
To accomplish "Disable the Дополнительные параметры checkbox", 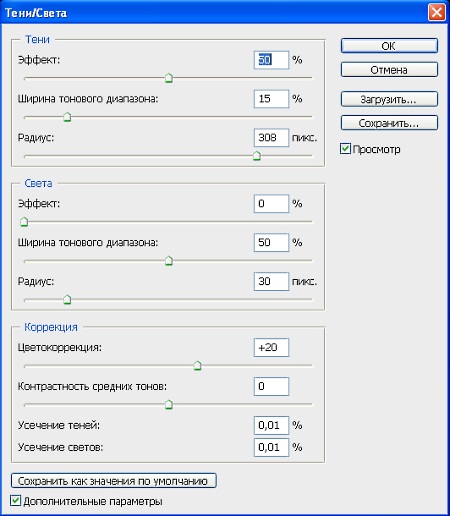I will pos(15,501).
